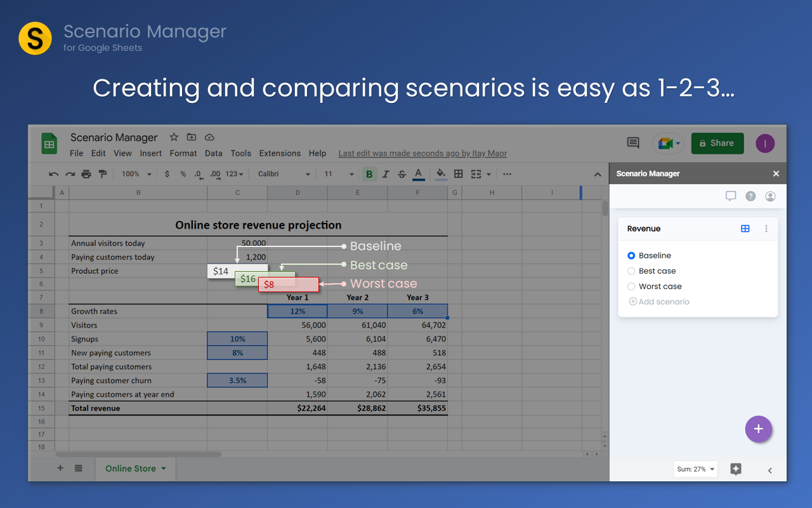Toggle bold formatting
This screenshot has height=508, width=812.
369,174
